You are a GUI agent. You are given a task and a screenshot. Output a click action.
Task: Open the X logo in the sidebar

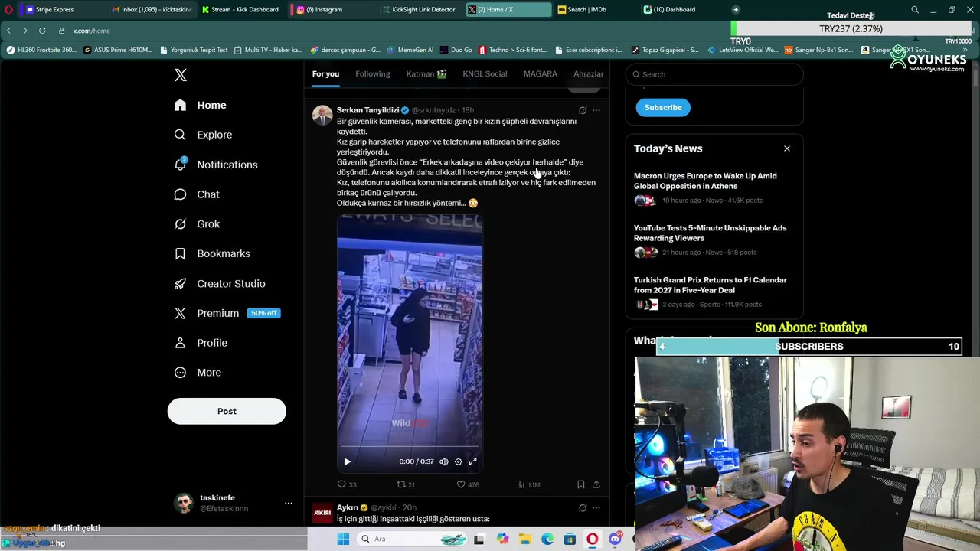[181, 75]
